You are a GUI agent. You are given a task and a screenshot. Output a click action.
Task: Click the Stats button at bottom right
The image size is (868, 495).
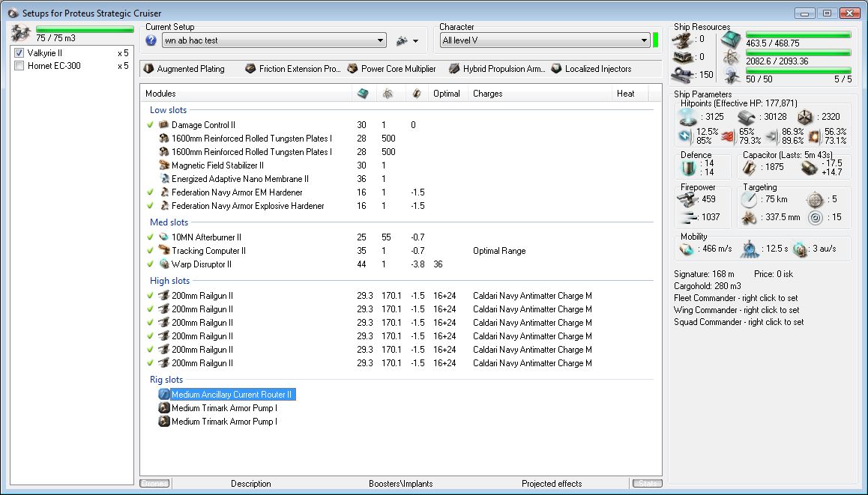click(647, 483)
